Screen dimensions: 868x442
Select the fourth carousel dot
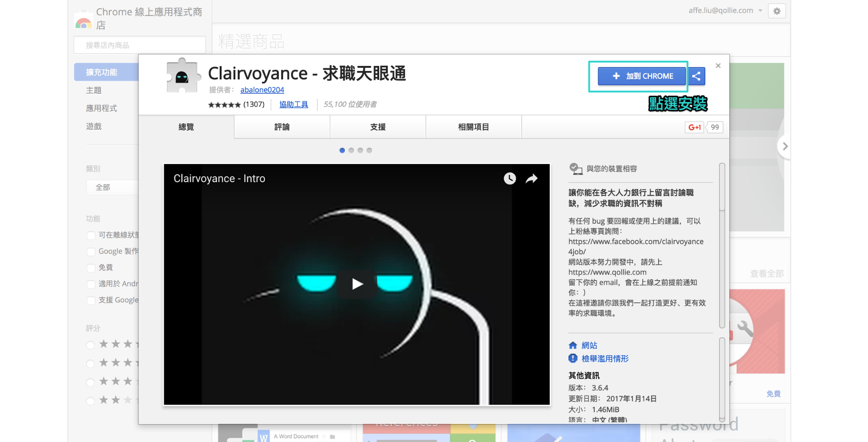pyautogui.click(x=370, y=151)
